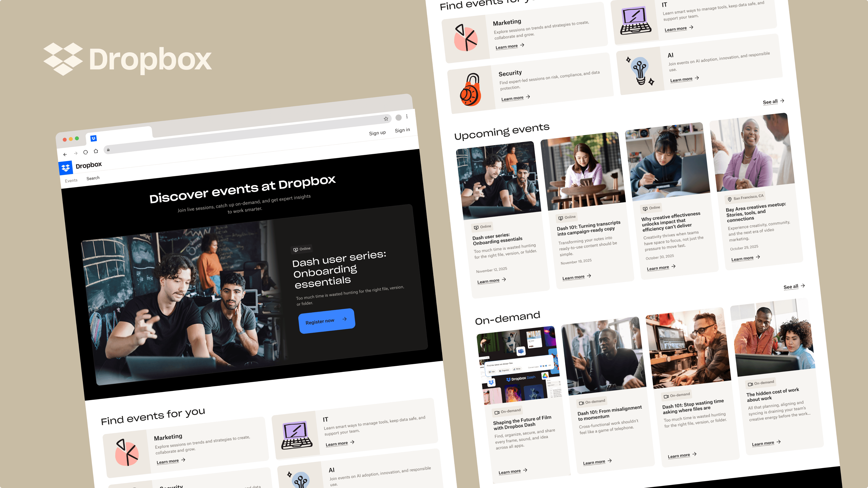Click the browser back arrow
Screen dimensions: 868x488
point(65,155)
